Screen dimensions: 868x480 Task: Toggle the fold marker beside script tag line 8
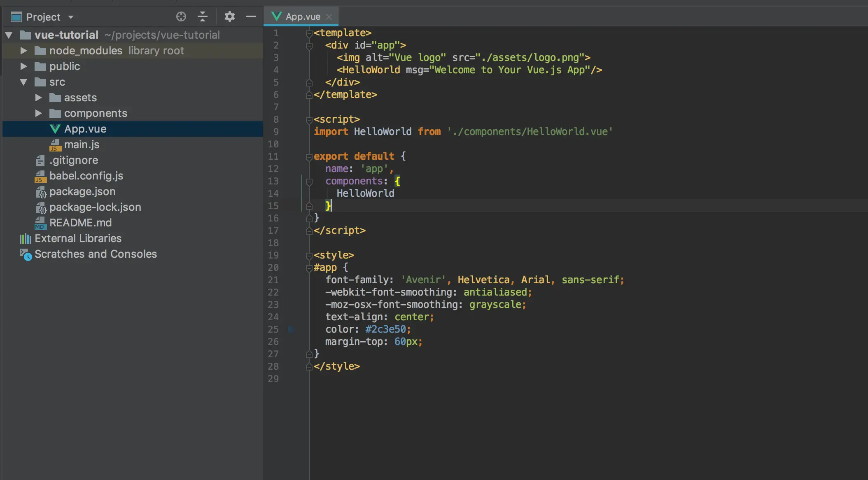309,120
